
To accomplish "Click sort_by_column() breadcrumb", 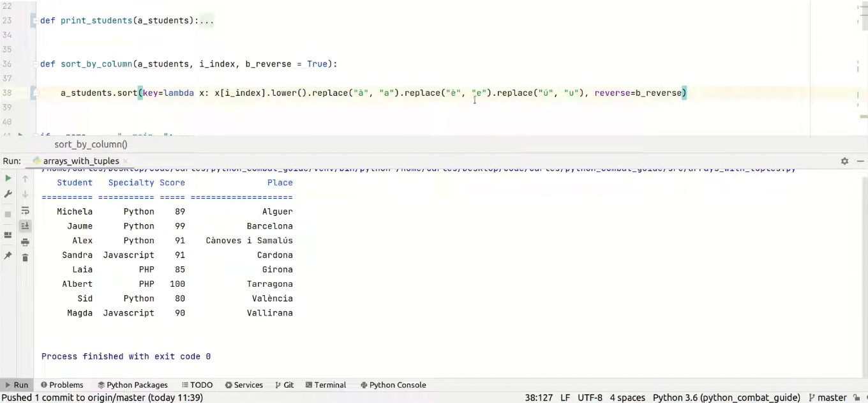I will click(x=91, y=144).
